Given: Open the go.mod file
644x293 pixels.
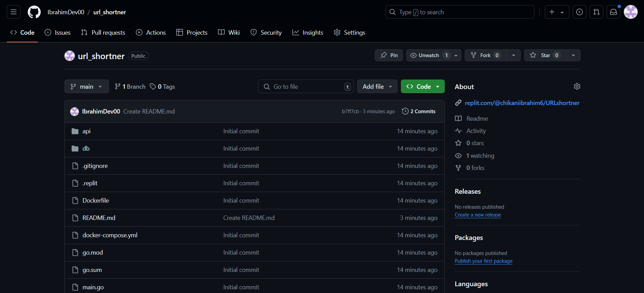Looking at the screenshot, I should coord(93,253).
